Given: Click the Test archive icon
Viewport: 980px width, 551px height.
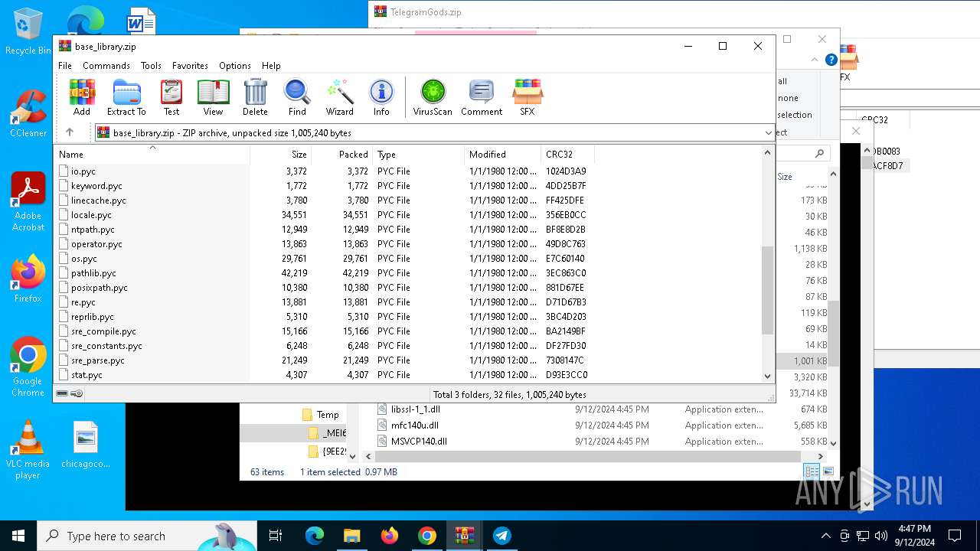Looking at the screenshot, I should pyautogui.click(x=171, y=97).
